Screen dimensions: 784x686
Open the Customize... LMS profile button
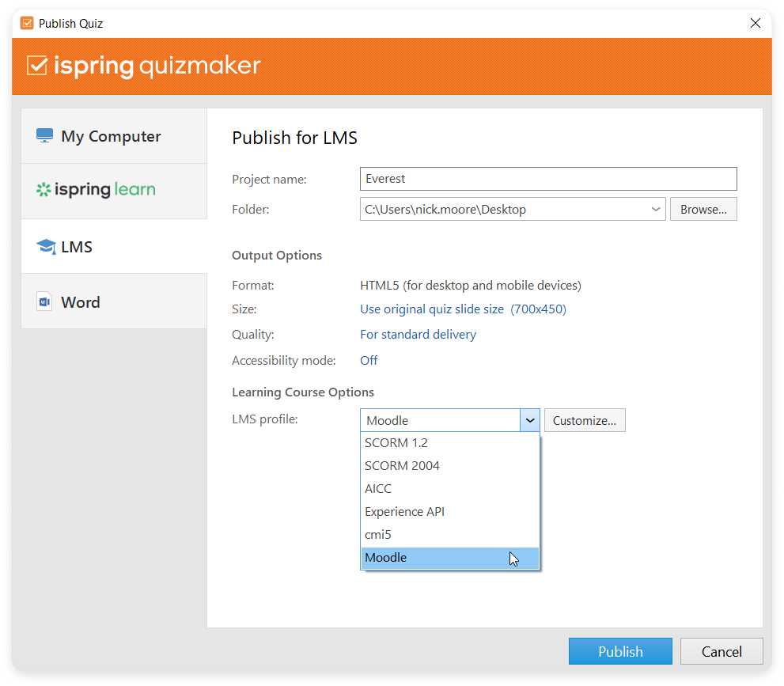pyautogui.click(x=585, y=420)
